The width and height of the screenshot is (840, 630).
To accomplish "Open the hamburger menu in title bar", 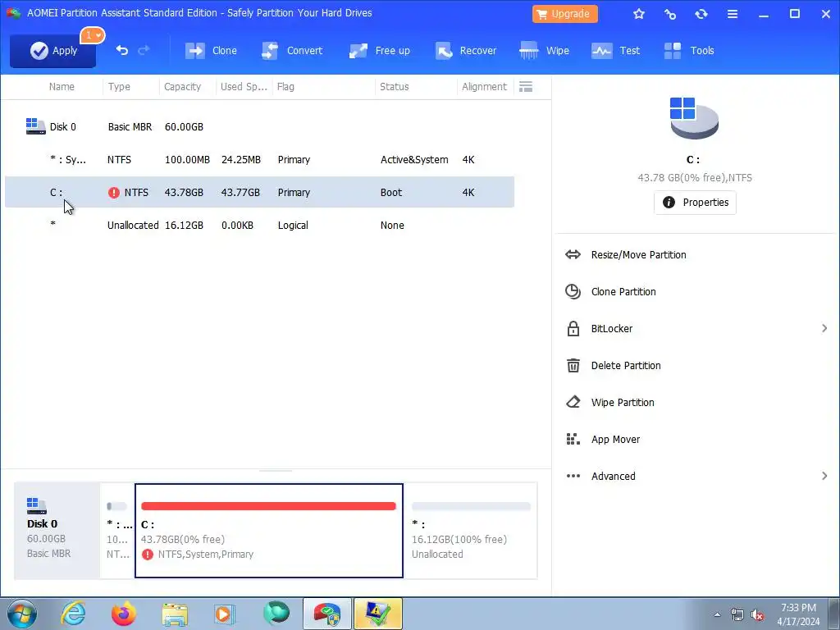I will (733, 14).
